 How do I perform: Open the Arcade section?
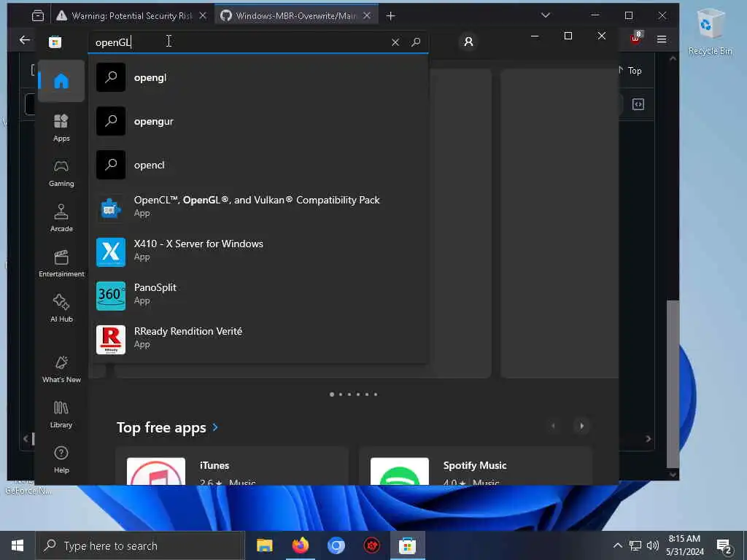61,218
